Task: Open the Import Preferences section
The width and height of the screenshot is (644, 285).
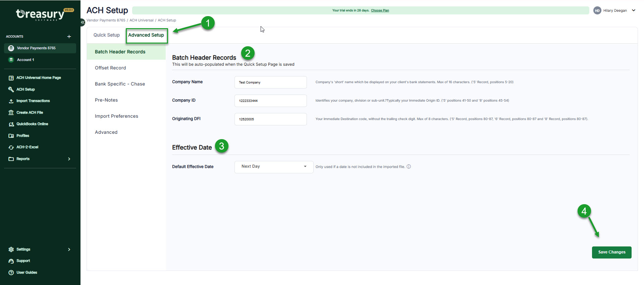Action: click(x=126, y=116)
